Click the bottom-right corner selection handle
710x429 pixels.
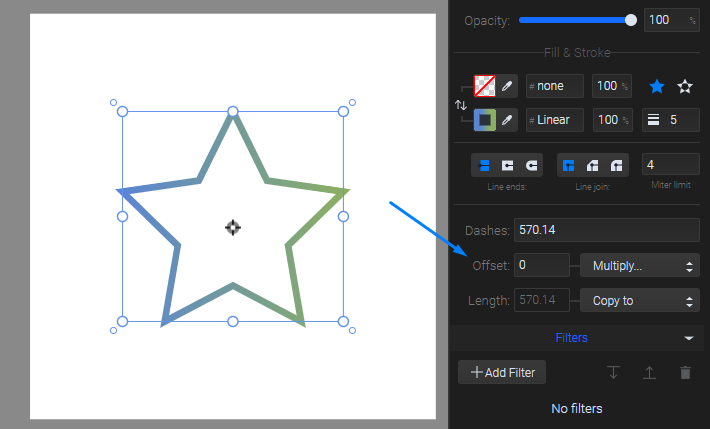click(343, 321)
